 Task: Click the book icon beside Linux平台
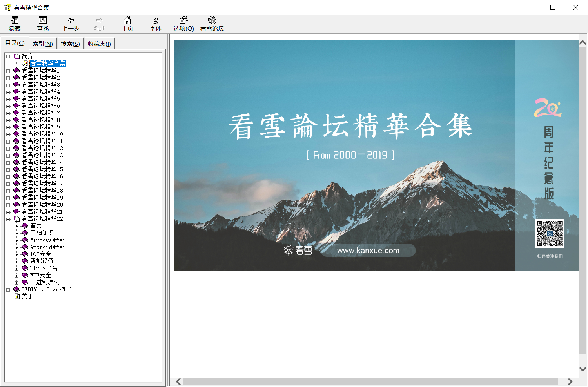25,268
